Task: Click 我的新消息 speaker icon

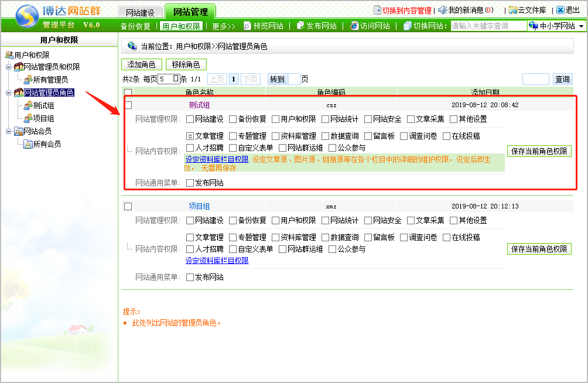Action: (442, 10)
